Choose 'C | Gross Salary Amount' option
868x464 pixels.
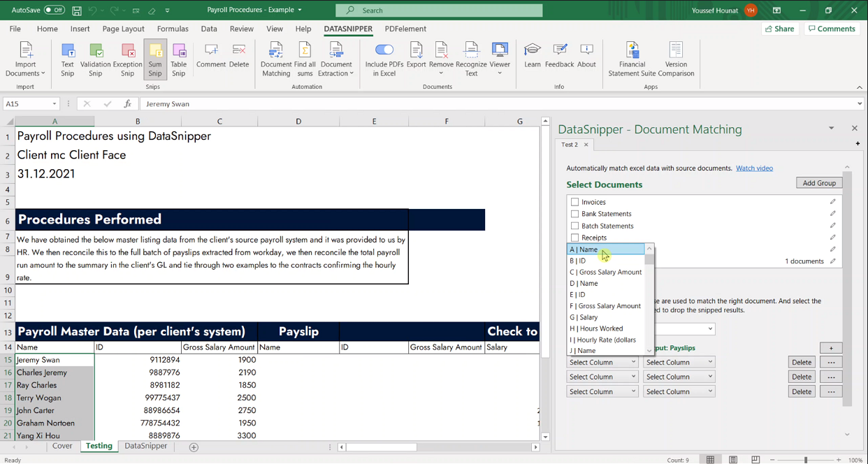coord(605,272)
